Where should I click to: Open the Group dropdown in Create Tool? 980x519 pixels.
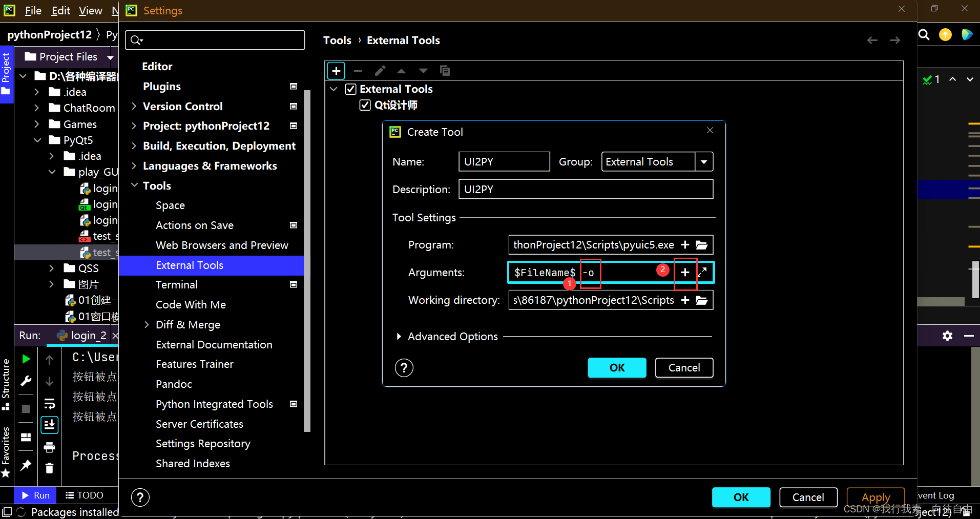(x=704, y=161)
